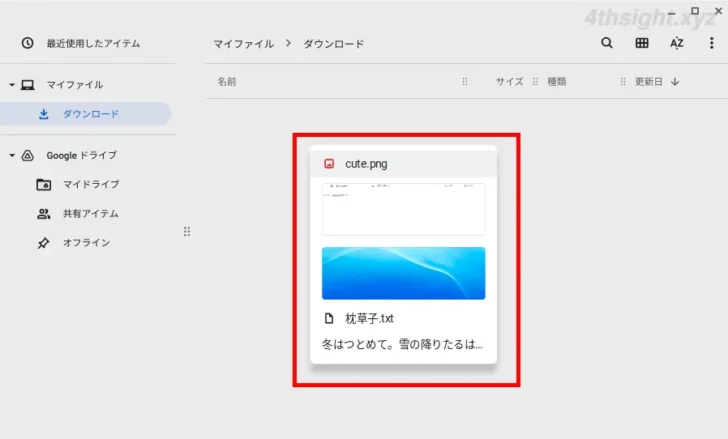This screenshot has width=728, height=439.
Task: Switch to thumbnail grid view
Action: pos(642,43)
